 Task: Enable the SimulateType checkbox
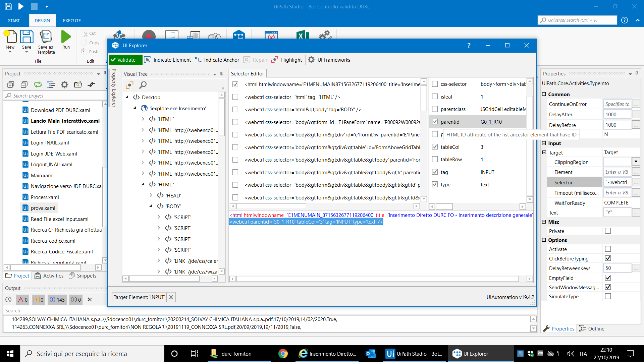[x=608, y=296]
